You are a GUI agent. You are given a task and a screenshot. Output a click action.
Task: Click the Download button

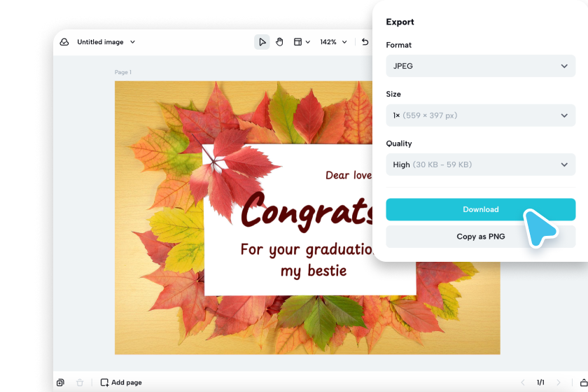[480, 209]
